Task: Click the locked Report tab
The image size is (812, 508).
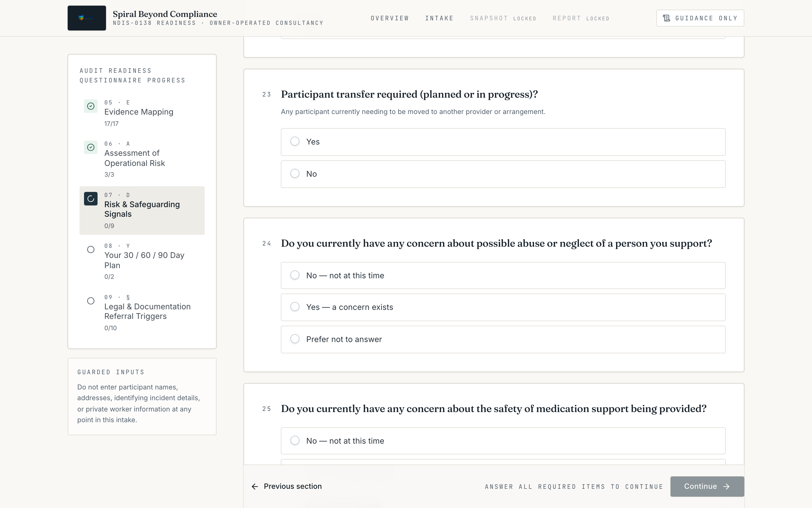Action: (581, 18)
